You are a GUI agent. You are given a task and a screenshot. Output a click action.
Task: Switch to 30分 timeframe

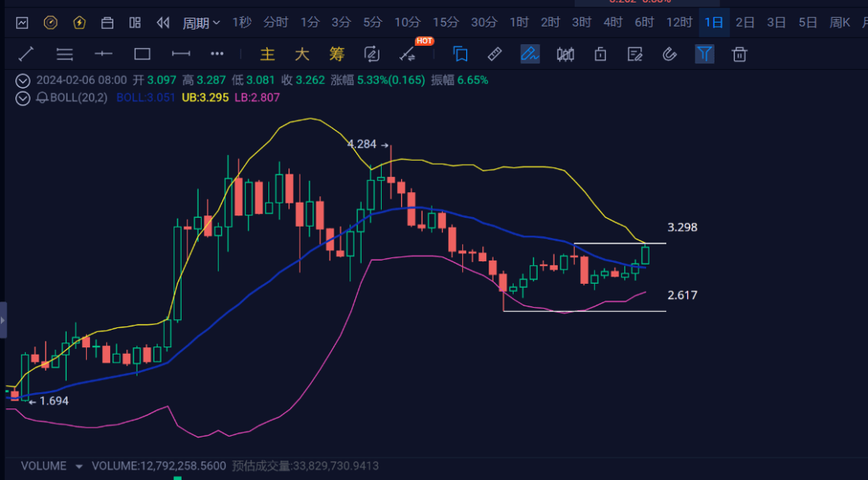point(484,23)
